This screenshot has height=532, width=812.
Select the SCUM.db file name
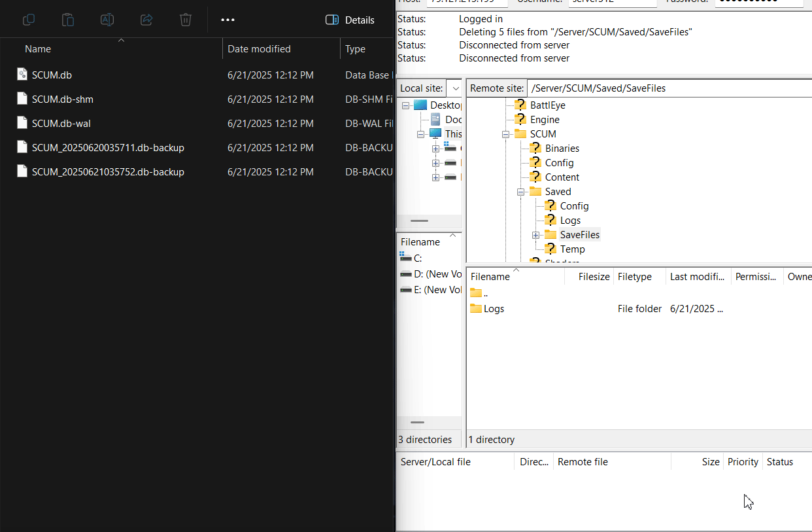pos(52,75)
